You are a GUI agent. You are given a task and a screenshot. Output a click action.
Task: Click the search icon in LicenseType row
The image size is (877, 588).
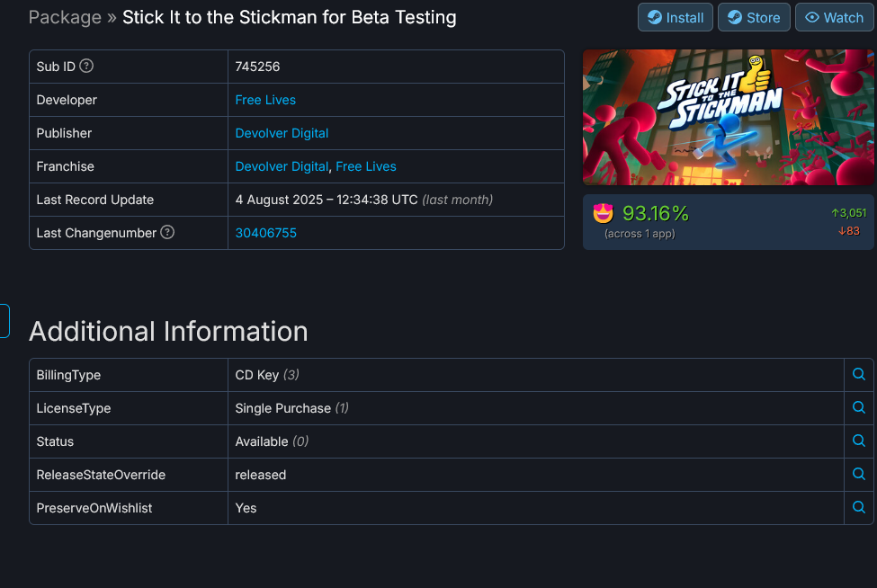click(859, 408)
